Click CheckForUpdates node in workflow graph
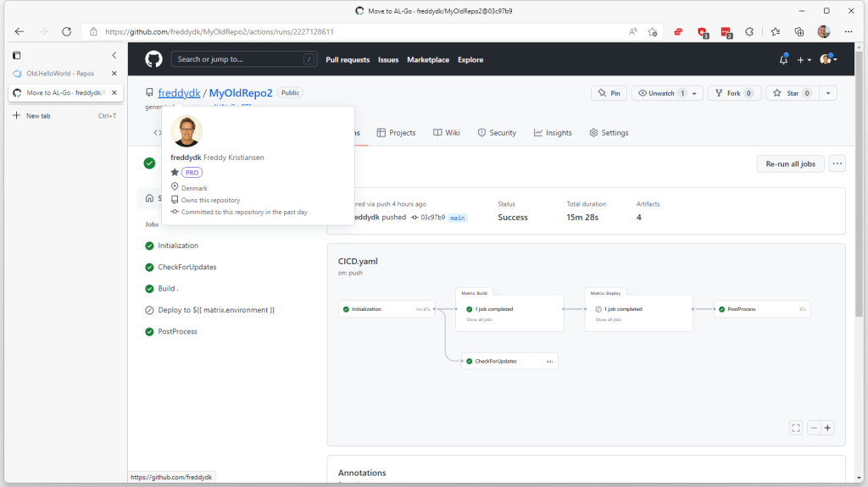This screenshot has height=487, width=868. [x=509, y=362]
